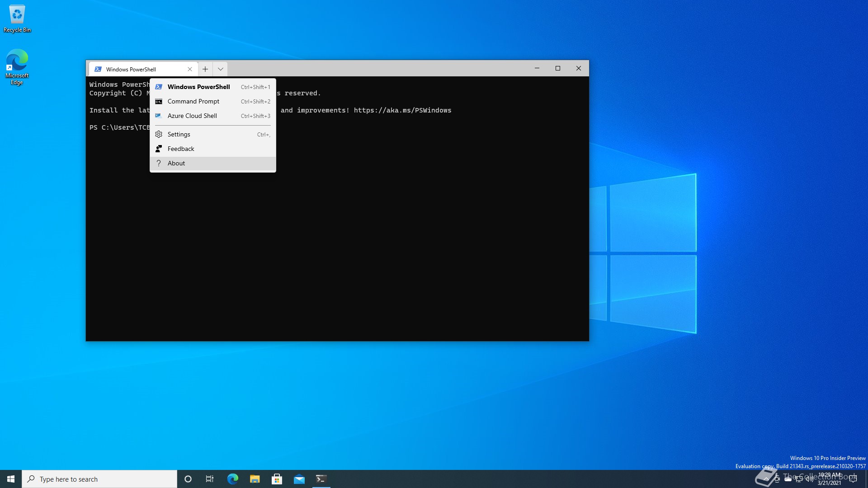Maximize the Windows Terminal window

click(x=558, y=68)
